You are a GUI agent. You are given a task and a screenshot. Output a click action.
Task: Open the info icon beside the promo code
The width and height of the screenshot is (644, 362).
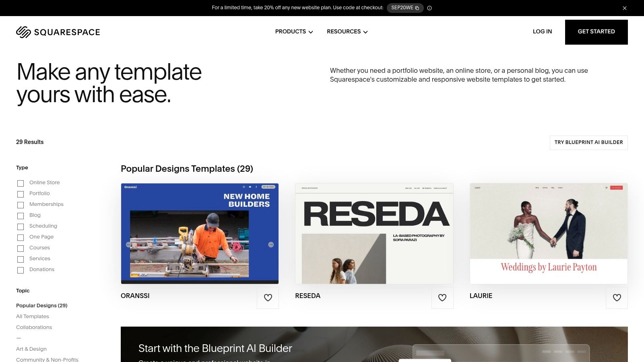click(x=429, y=8)
